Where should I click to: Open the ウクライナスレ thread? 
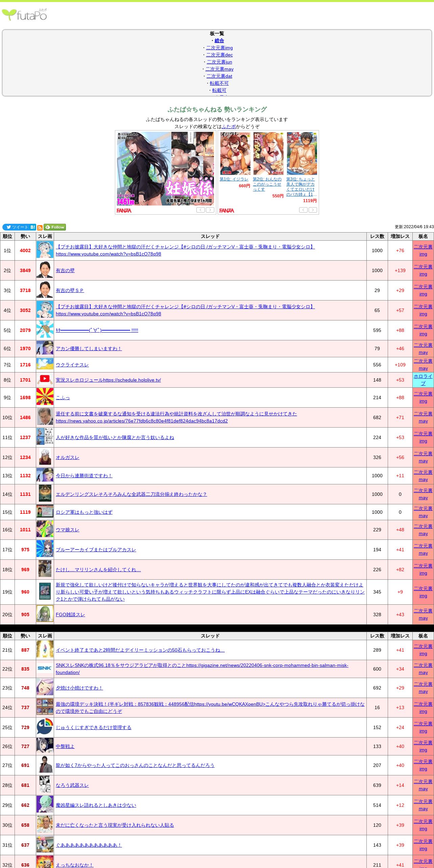72,365
